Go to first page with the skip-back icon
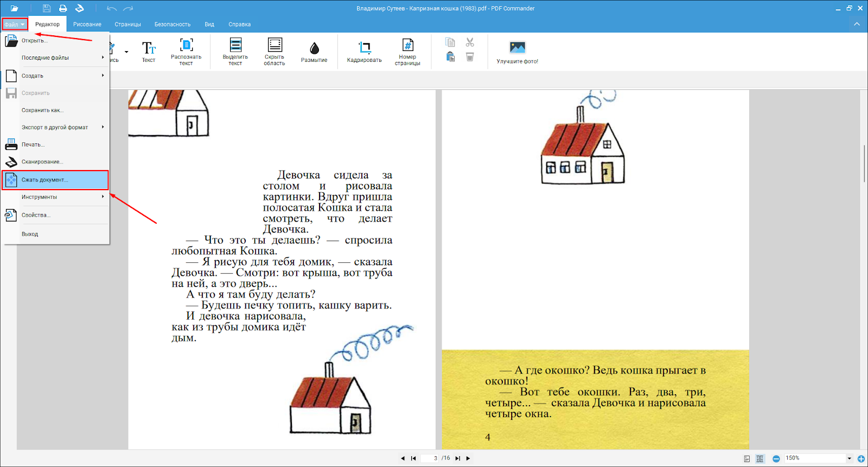This screenshot has width=868, height=467. [x=413, y=458]
